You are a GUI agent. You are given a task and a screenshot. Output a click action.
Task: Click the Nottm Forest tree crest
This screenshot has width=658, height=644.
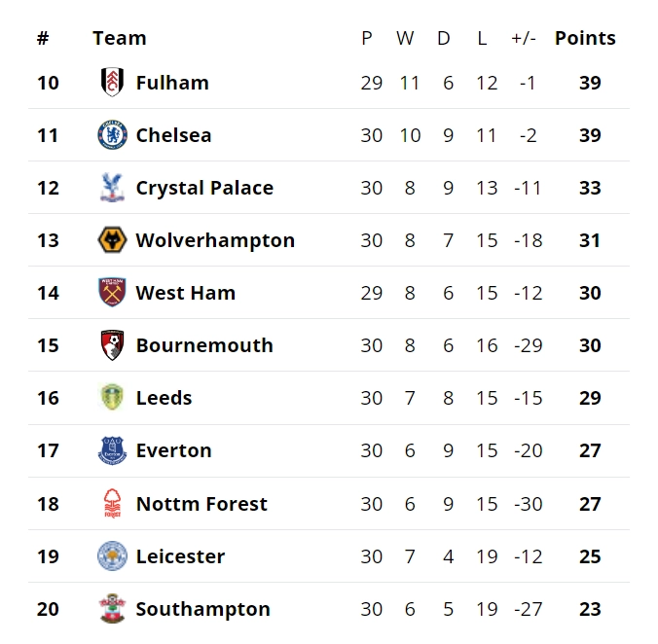112,504
